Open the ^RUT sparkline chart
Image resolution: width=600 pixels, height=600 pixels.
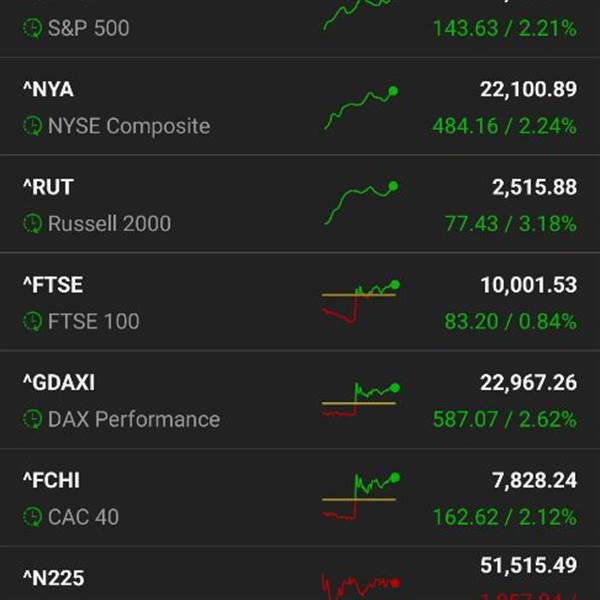[361, 203]
